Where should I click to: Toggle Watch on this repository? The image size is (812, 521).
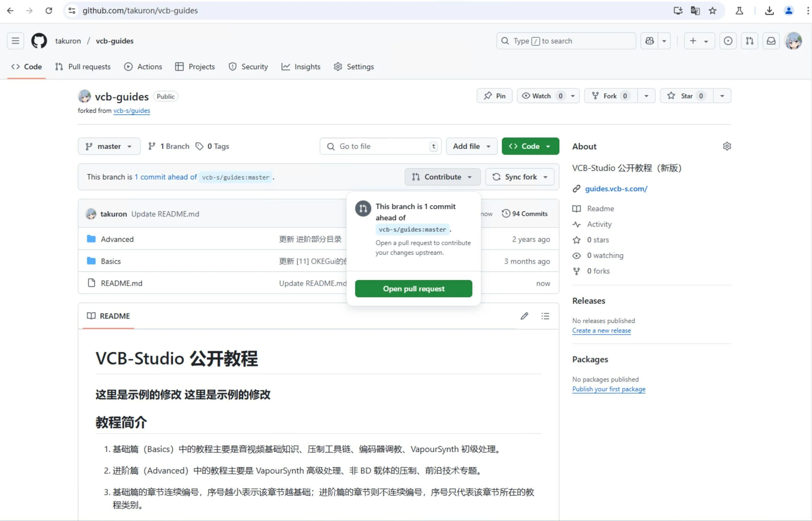pos(542,96)
